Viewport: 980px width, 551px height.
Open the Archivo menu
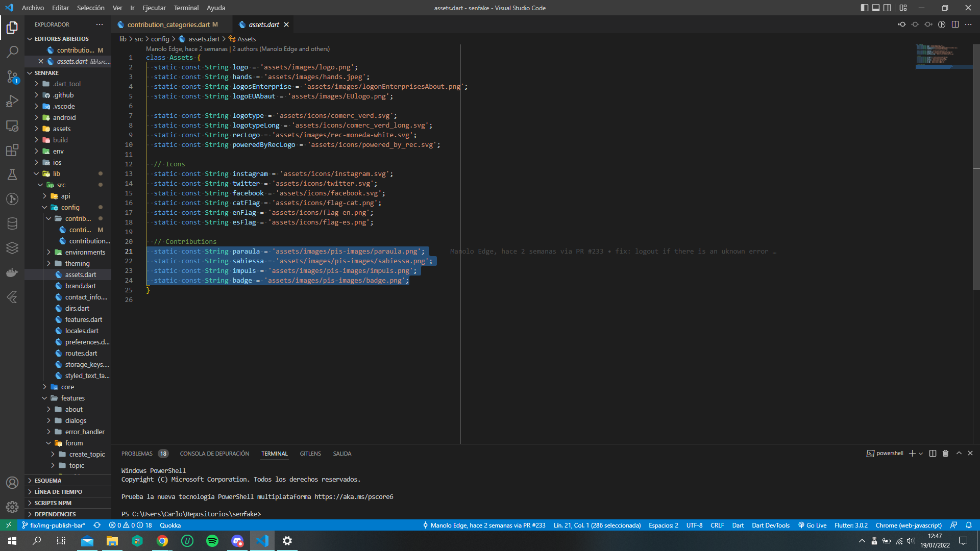click(33, 8)
